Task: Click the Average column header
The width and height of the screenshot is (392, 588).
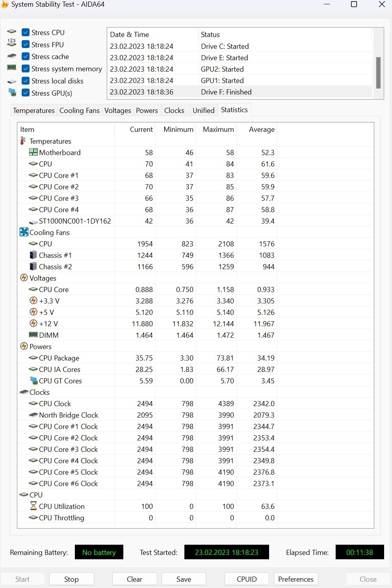Action: tap(257, 129)
